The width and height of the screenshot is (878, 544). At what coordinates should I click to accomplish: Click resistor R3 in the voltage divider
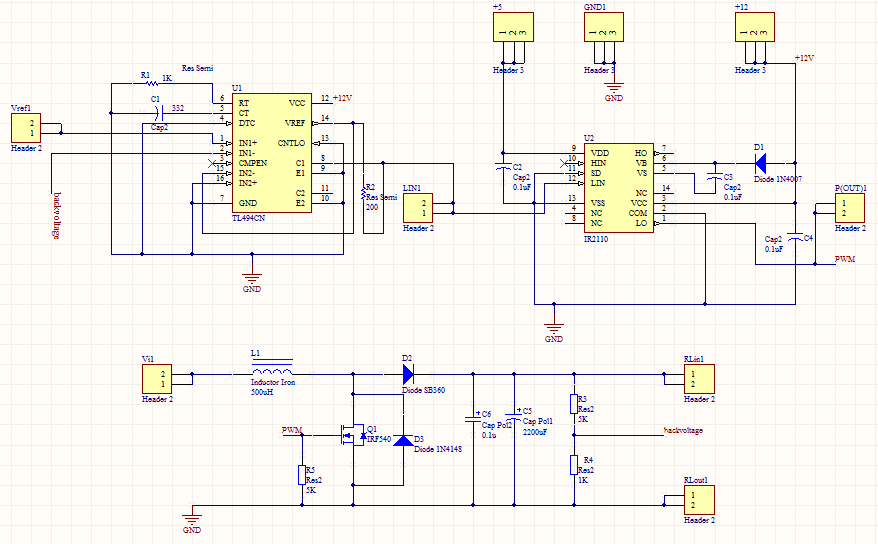[x=574, y=404]
